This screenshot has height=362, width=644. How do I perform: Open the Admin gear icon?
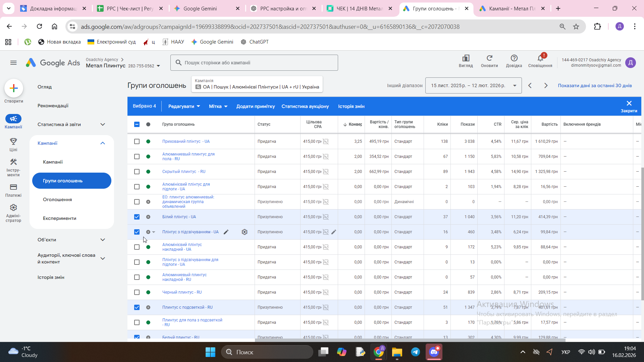coord(13,208)
